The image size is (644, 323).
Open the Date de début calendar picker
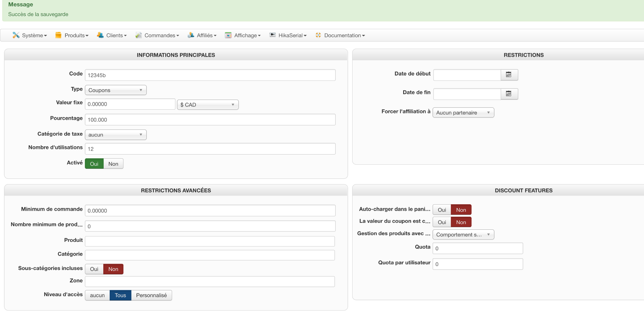(x=509, y=75)
